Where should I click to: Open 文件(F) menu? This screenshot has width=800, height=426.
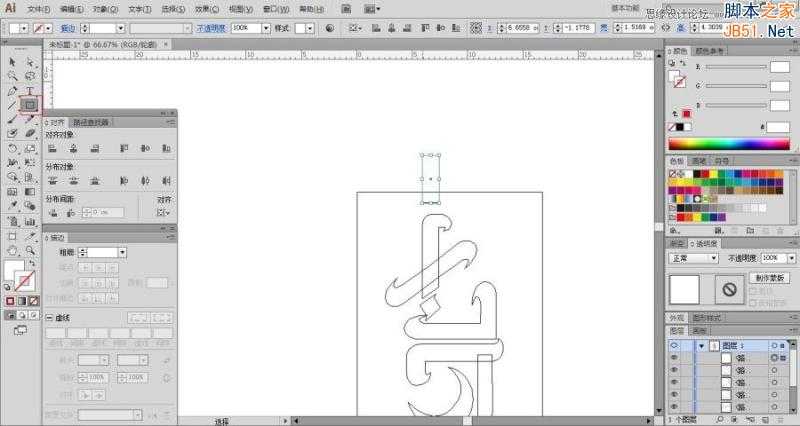(x=39, y=9)
